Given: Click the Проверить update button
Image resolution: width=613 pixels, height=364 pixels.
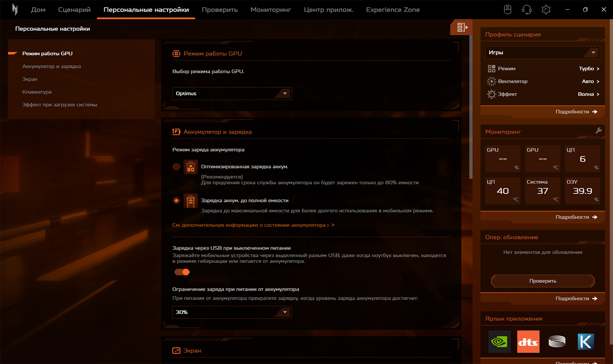Looking at the screenshot, I should [543, 281].
